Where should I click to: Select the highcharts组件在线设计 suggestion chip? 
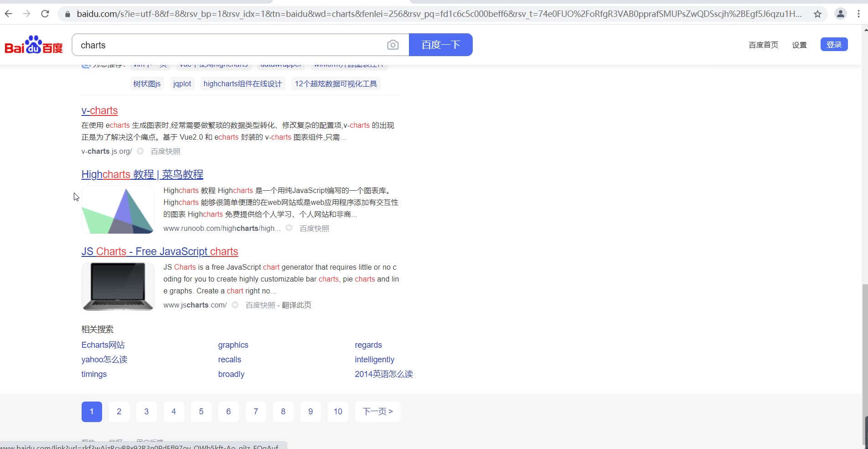pyautogui.click(x=243, y=84)
